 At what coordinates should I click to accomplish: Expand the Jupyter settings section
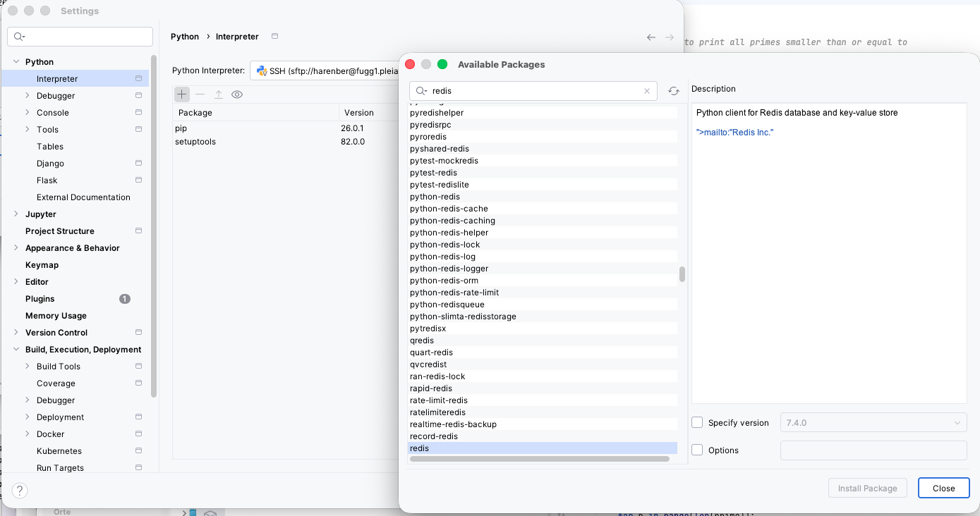click(16, 214)
